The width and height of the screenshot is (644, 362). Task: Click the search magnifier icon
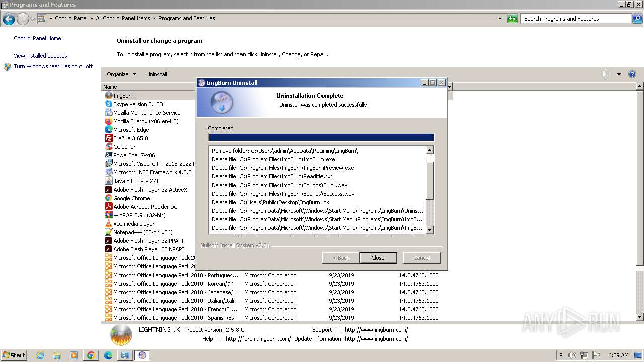(637, 19)
